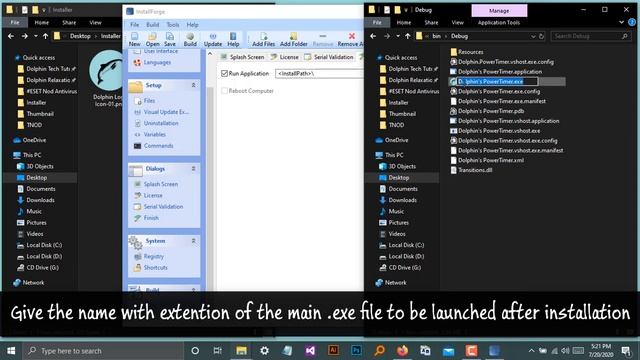Open Windows Start menu
The image size is (640, 360).
[x=11, y=351]
